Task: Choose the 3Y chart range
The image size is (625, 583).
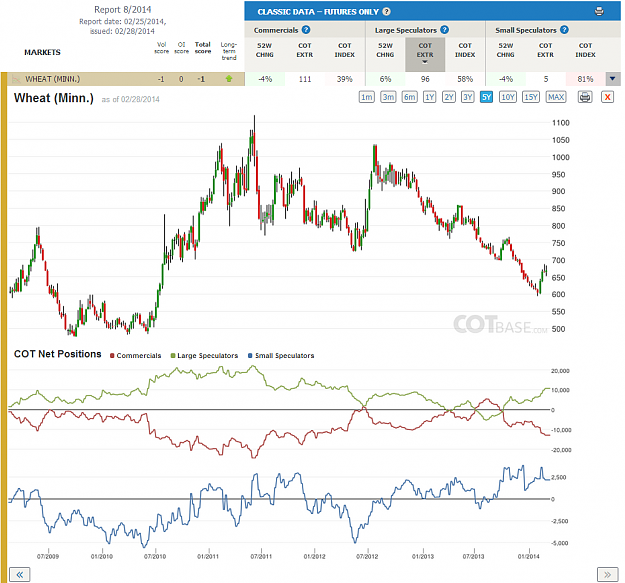Action: (x=468, y=97)
